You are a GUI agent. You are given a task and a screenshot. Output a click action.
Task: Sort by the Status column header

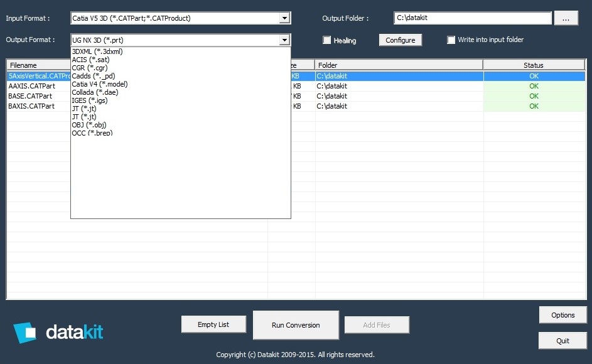pos(534,65)
